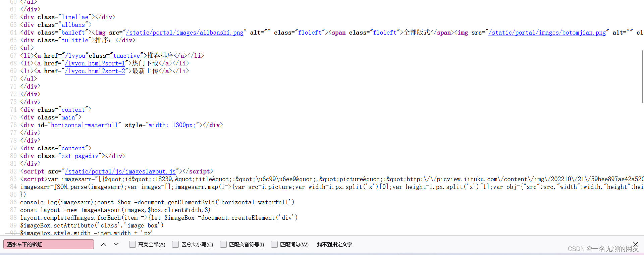Click the 找不到指定文字 status message
This screenshot has height=255, width=644.
coord(335,244)
